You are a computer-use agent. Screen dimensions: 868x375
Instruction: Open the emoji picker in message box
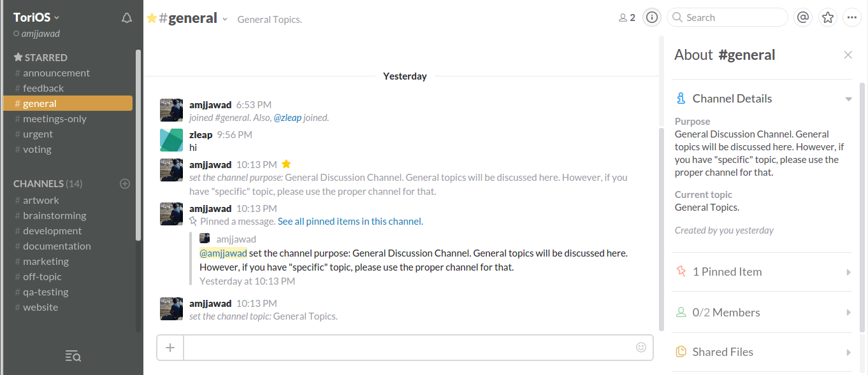pyautogui.click(x=641, y=348)
